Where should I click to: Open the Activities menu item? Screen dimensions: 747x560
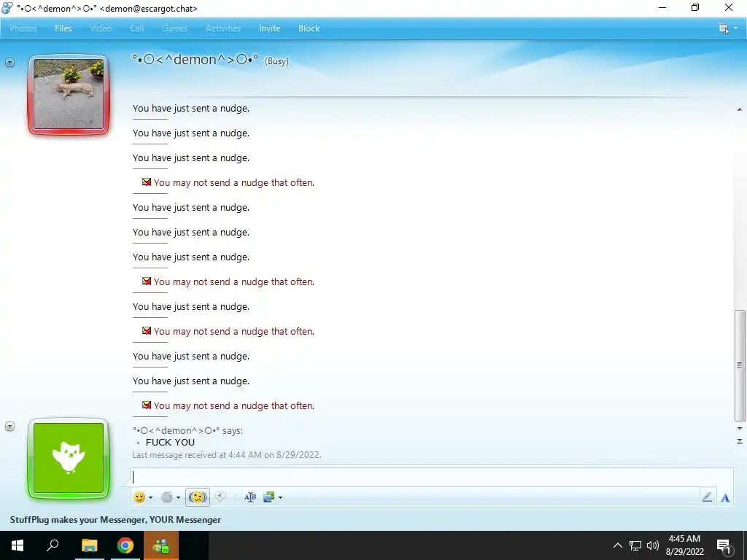pyautogui.click(x=223, y=28)
